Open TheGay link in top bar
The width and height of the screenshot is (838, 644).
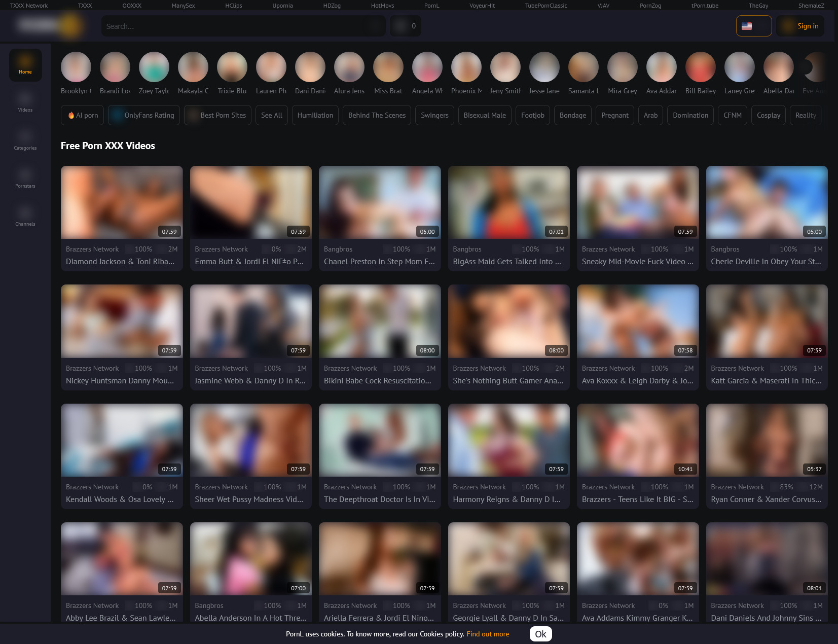[x=758, y=6]
